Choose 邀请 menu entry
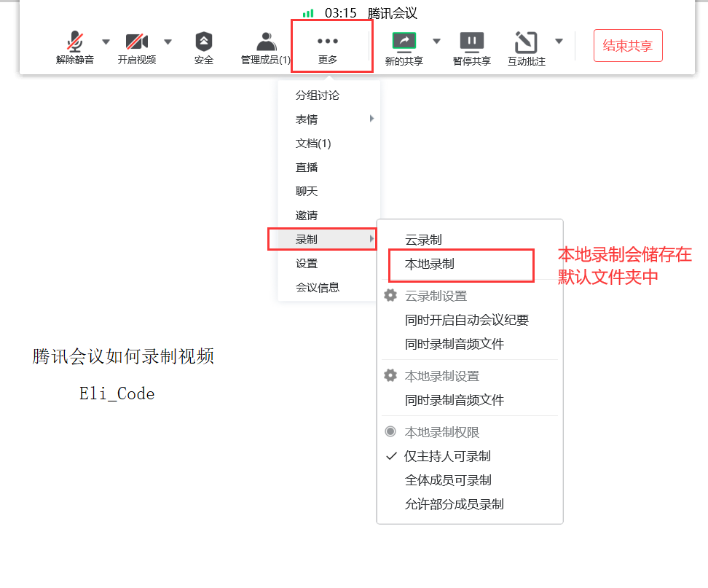The width and height of the screenshot is (708, 588). pyautogui.click(x=329, y=216)
